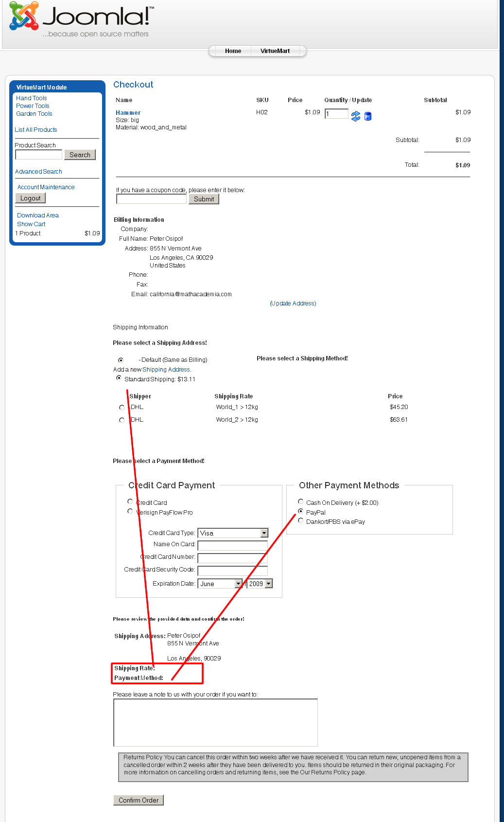504x822 pixels.
Task: Open the Hand Tools category
Action: pyautogui.click(x=32, y=98)
